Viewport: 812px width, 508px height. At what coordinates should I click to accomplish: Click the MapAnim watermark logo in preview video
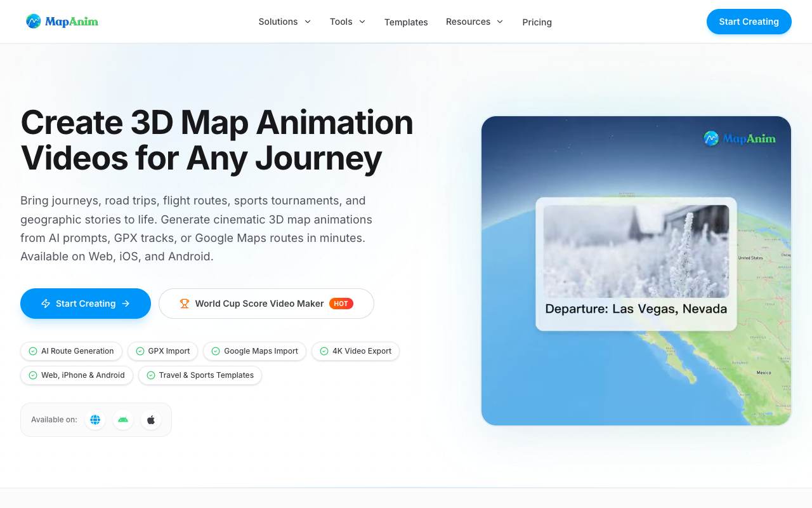click(x=740, y=138)
